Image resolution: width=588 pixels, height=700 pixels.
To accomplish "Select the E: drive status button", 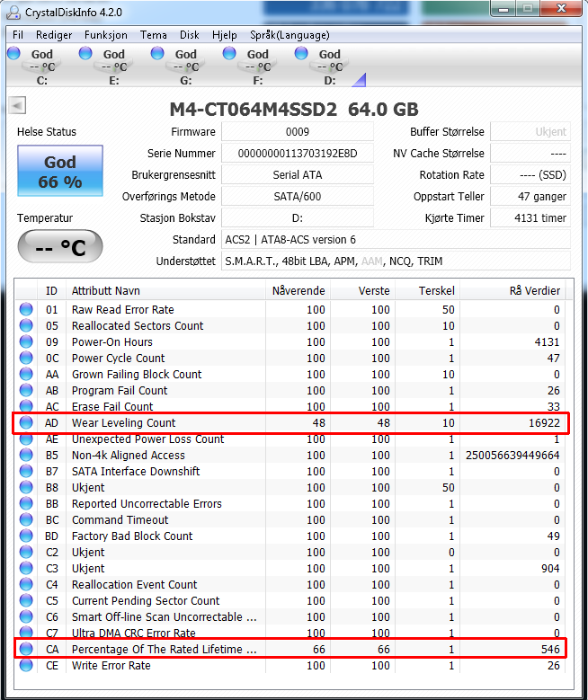I will 105,66.
